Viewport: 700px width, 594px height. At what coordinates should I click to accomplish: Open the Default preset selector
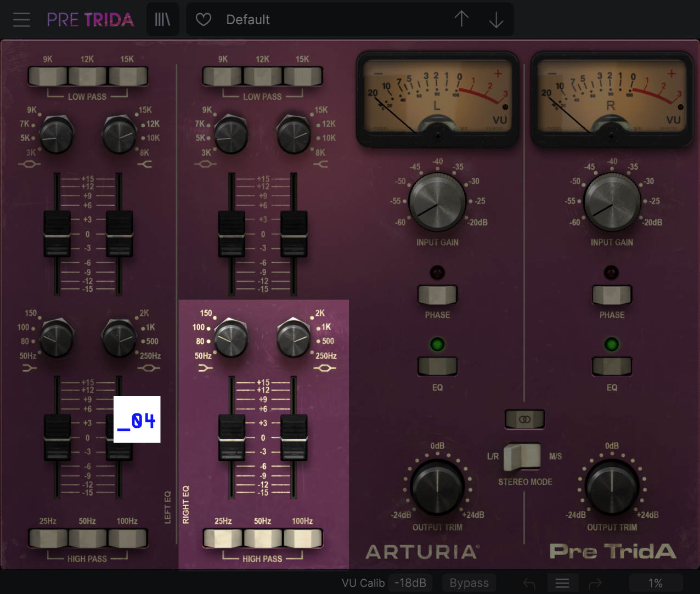coord(307,19)
